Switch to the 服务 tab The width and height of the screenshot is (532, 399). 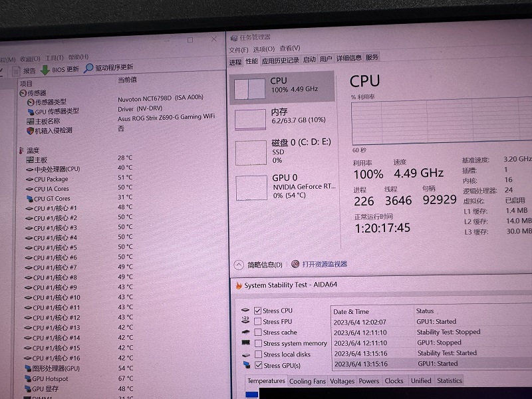(372, 57)
